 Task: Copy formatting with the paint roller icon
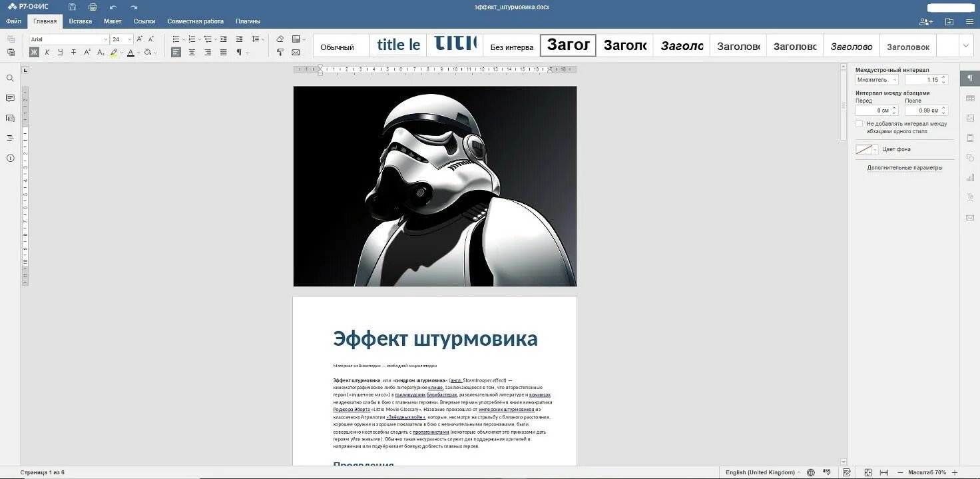tap(280, 52)
